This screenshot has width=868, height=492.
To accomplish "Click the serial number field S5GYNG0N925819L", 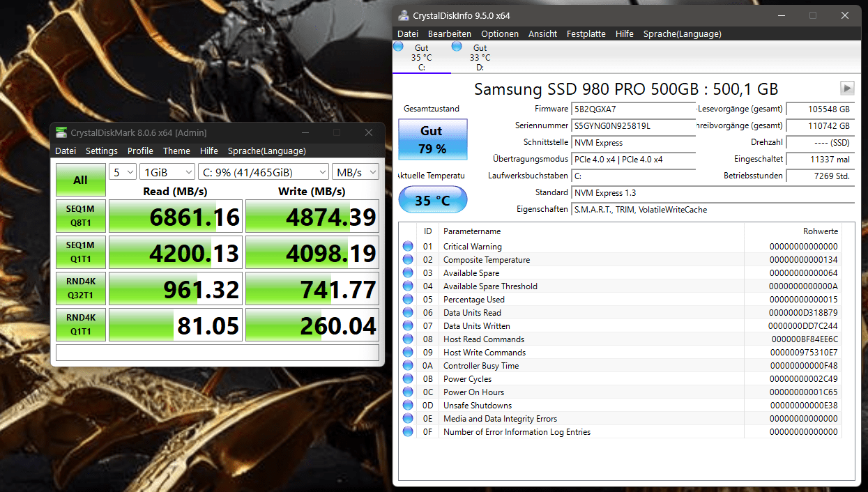I will (x=633, y=125).
